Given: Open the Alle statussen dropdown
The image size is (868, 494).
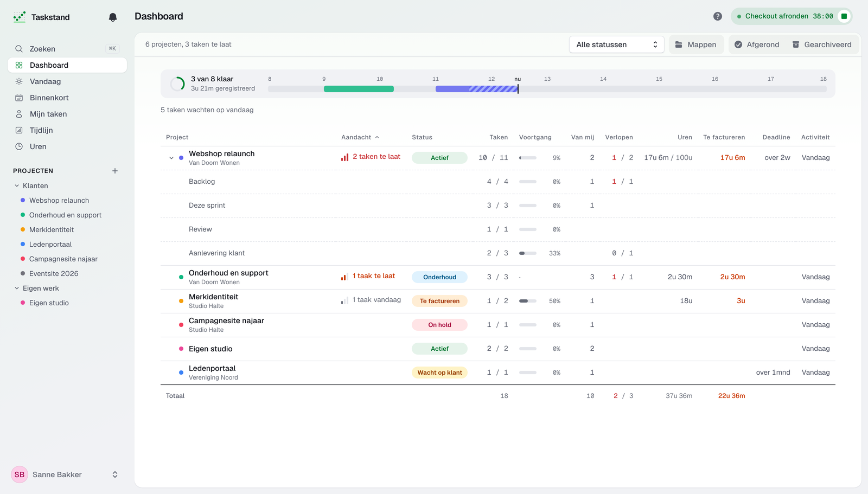Looking at the screenshot, I should click(x=617, y=44).
